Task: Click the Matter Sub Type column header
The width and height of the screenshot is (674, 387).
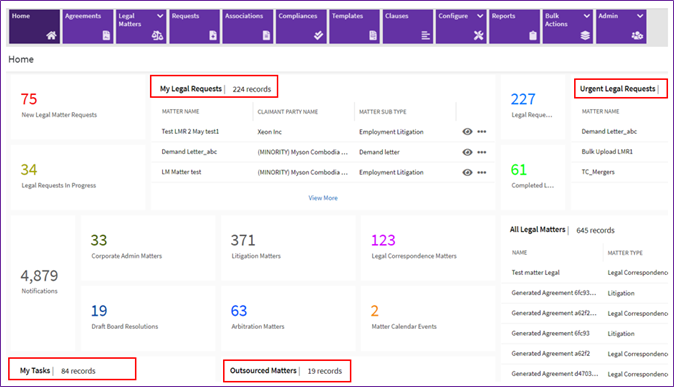Action: click(x=383, y=112)
